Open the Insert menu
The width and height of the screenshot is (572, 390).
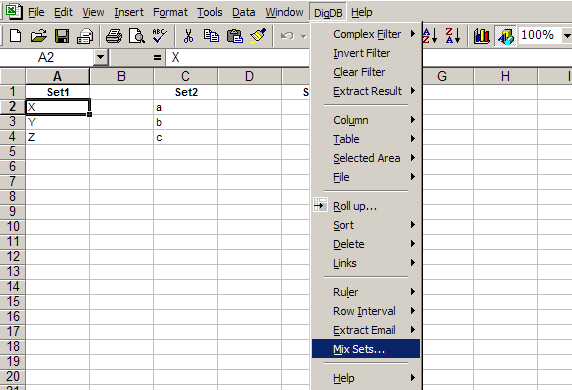129,12
